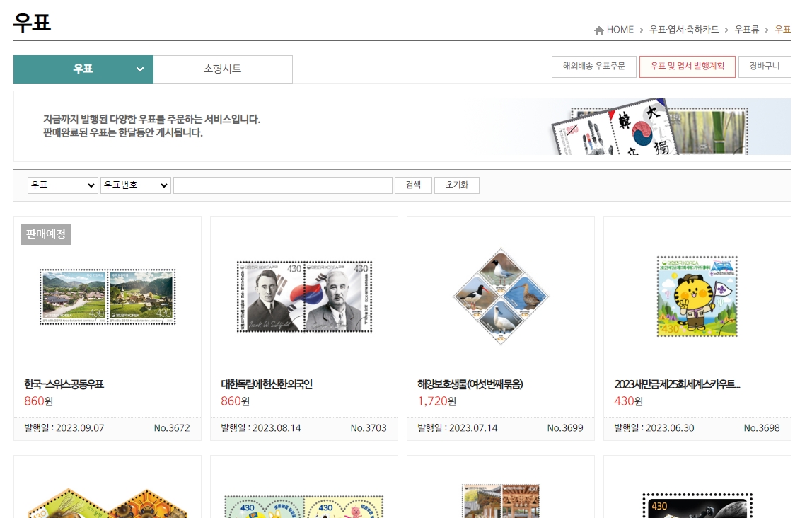Open the 우표번호 dropdown selector
Image resolution: width=812 pixels, height=518 pixels.
click(135, 185)
